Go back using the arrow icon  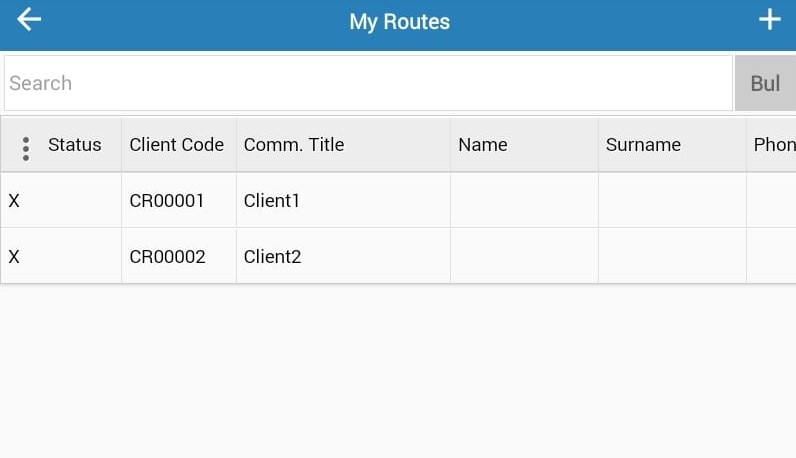29,20
